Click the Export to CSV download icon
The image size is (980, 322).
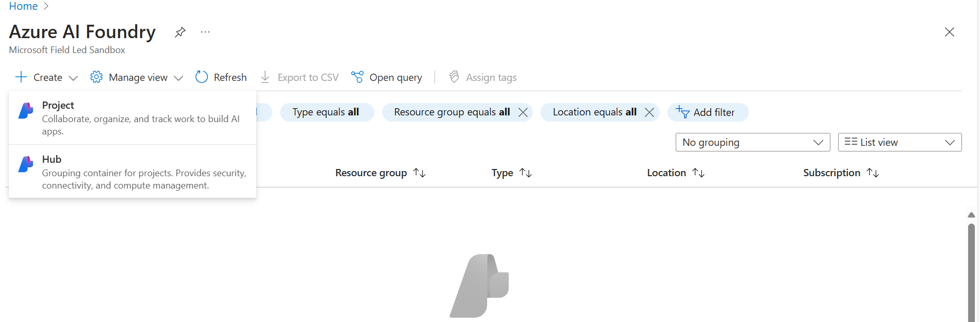click(x=265, y=77)
